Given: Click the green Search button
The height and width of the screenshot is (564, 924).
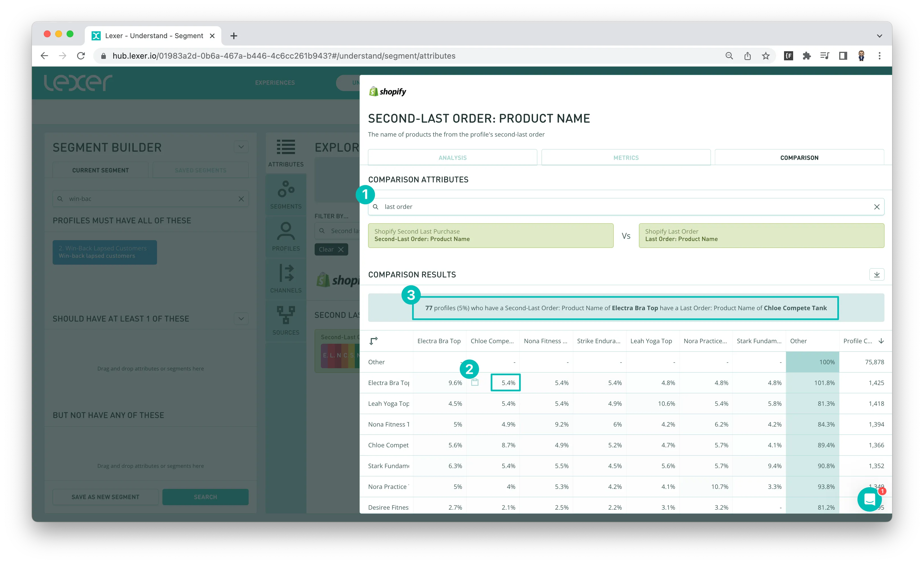Looking at the screenshot, I should [205, 497].
